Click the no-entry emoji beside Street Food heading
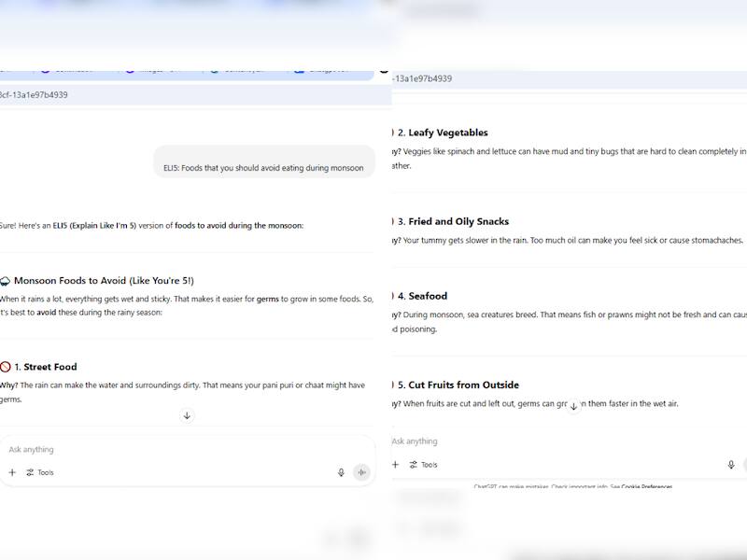747x560 pixels. point(6,367)
